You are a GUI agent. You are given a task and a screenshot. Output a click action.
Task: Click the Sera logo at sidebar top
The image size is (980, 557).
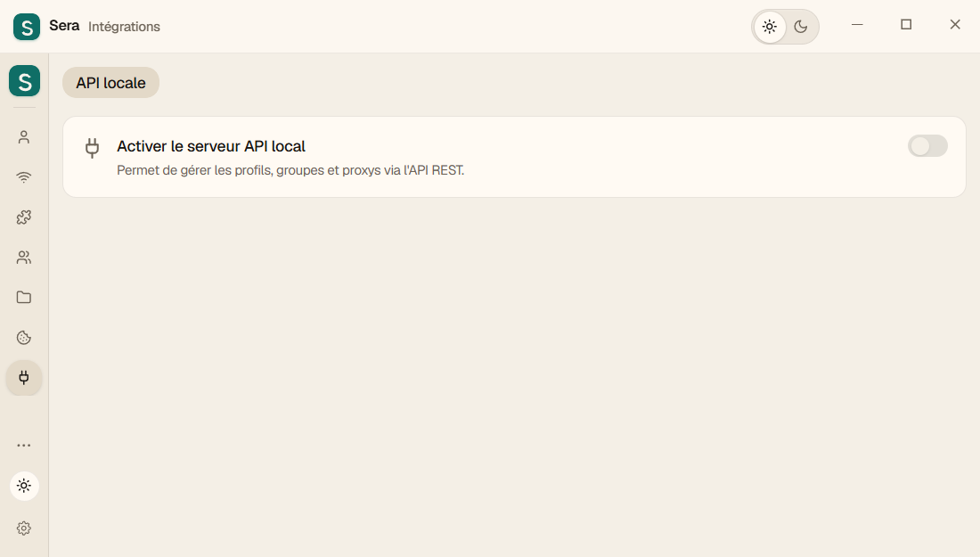(x=24, y=80)
